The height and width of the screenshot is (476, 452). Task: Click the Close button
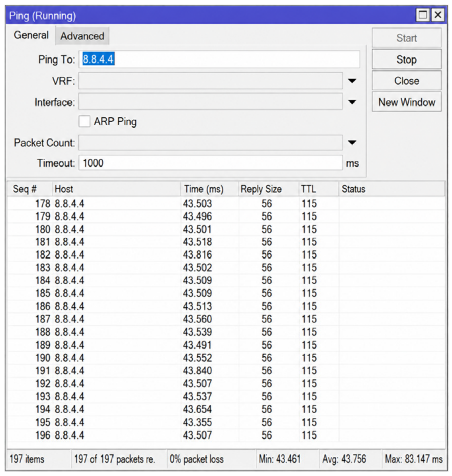(x=407, y=81)
